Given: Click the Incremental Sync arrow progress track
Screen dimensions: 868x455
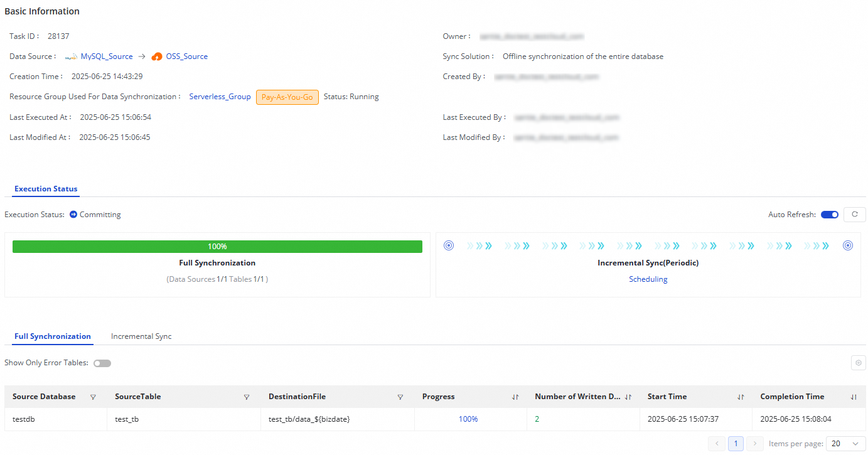Looking at the screenshot, I should [648, 246].
